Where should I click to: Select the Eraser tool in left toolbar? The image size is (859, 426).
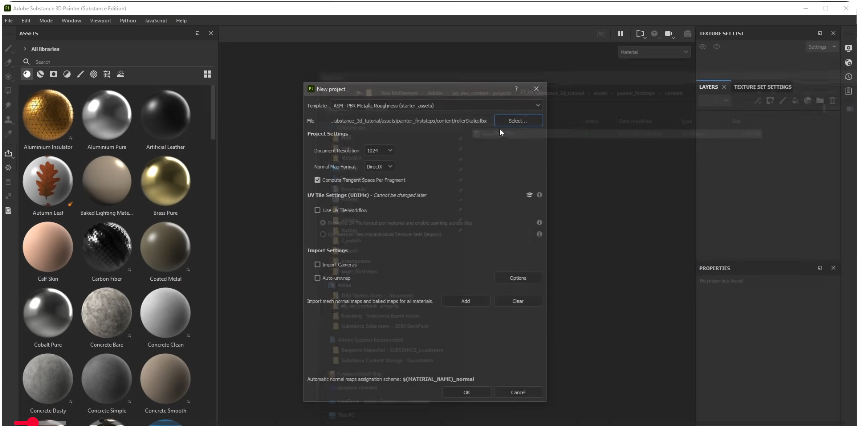[8, 62]
